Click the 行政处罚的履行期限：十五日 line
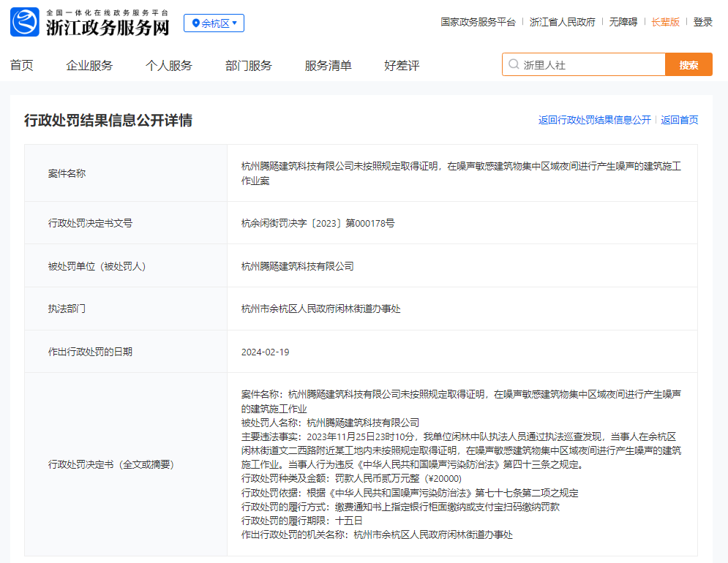Image resolution: width=728 pixels, height=563 pixels. tap(301, 521)
